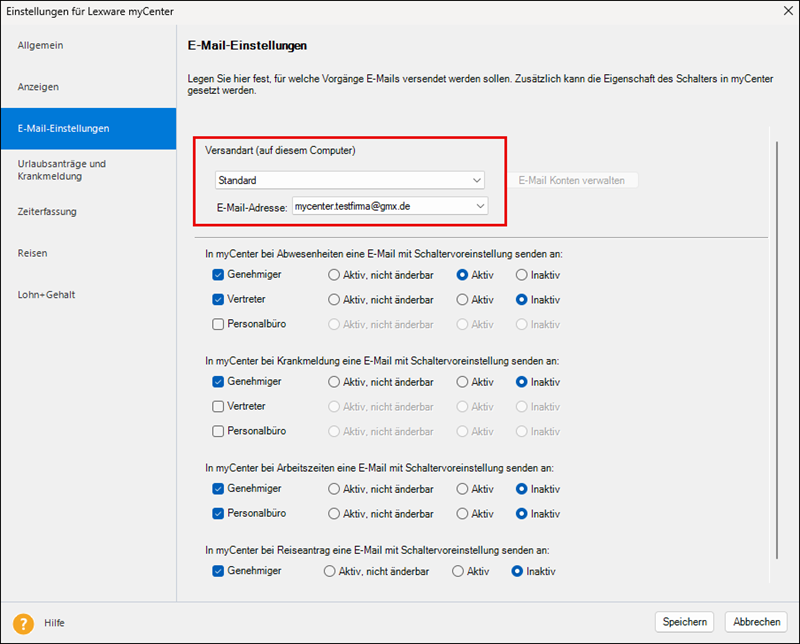Select Inaktiv for Abwesenheiten Genehmiger
Screen dimensions: 800x644
(x=521, y=275)
